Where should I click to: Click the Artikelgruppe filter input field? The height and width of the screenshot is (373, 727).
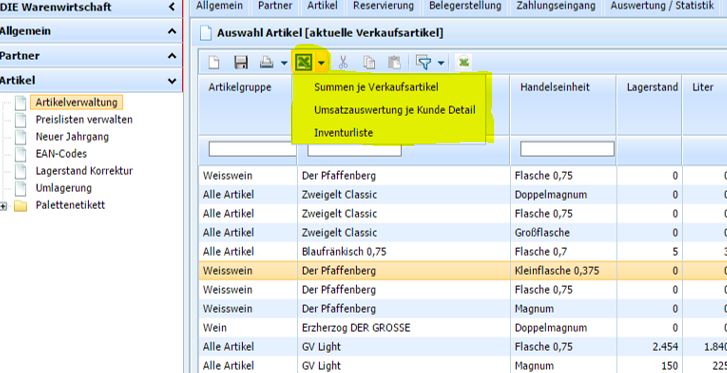coord(252,149)
